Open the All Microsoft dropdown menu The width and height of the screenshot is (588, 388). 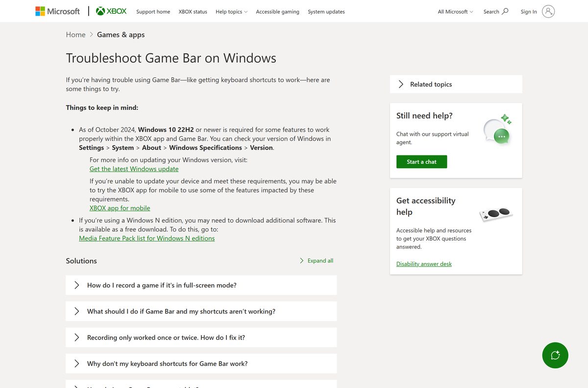[455, 12]
